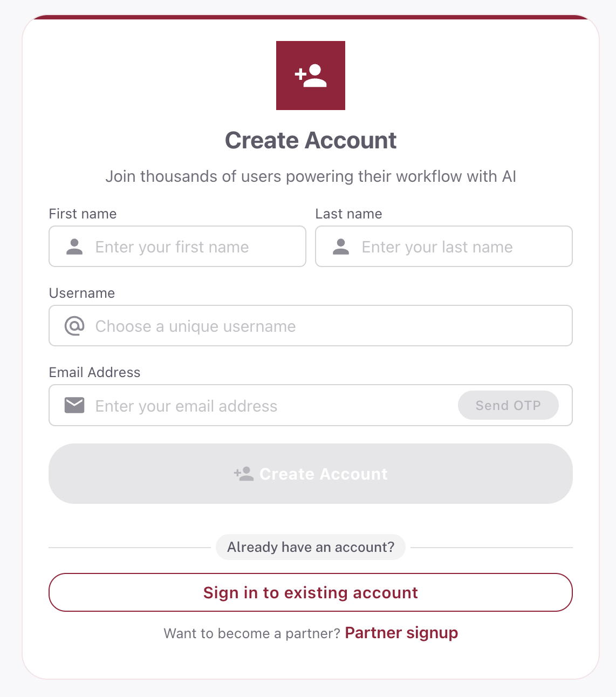The image size is (616, 697).
Task: Click the Sign in to existing account button
Action: point(311,592)
